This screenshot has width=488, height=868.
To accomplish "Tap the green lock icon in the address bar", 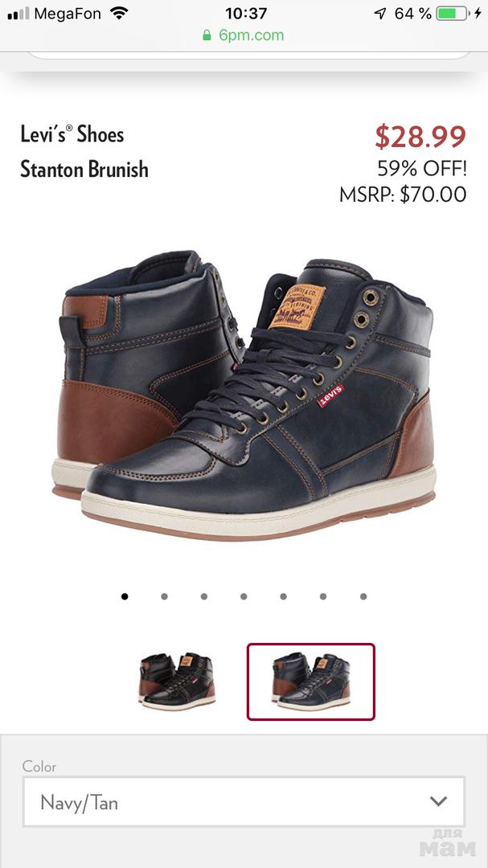I will (207, 35).
